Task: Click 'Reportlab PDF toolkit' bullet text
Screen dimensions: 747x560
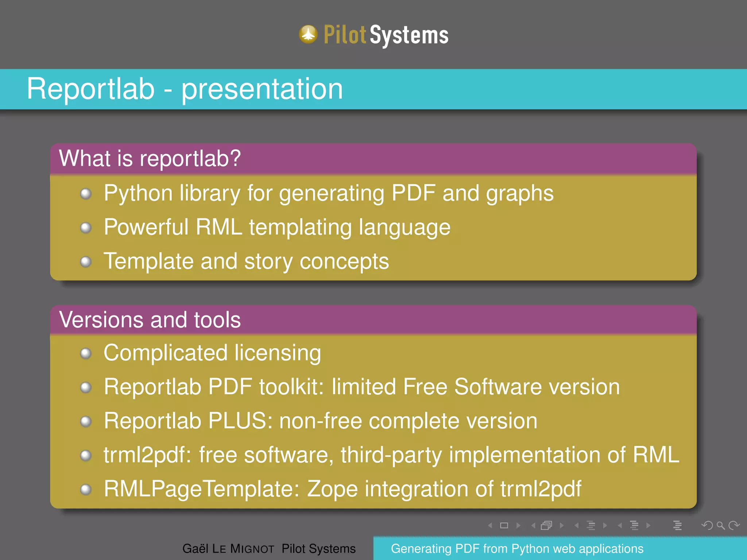Action: tap(361, 387)
